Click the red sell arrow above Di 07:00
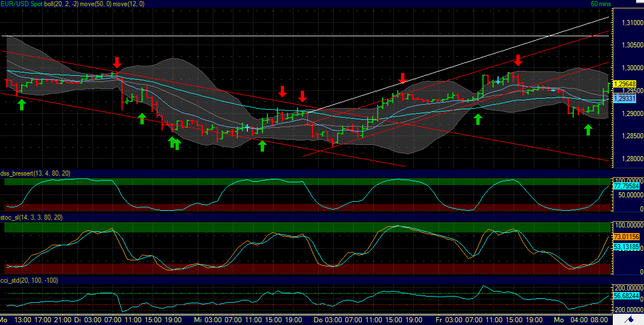The width and height of the screenshot is (644, 325). point(117,61)
